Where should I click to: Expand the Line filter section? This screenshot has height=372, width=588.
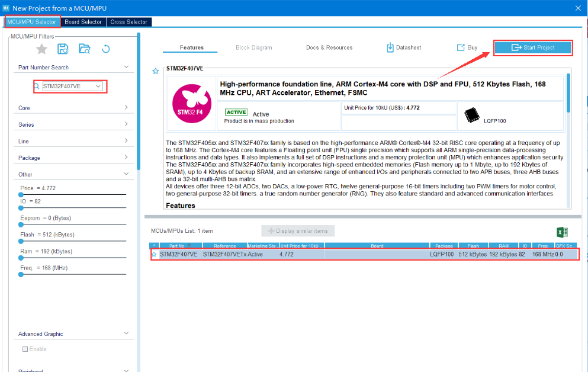126,140
